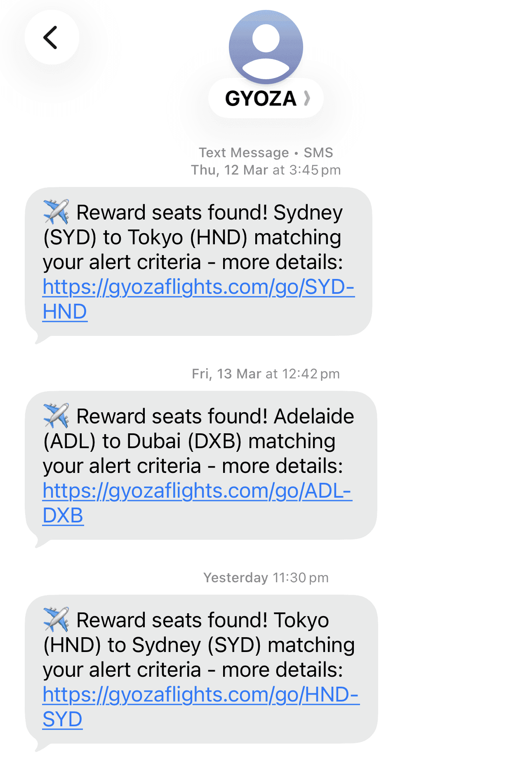
Task: Click the Text Message • SMS label
Action: 266,153
